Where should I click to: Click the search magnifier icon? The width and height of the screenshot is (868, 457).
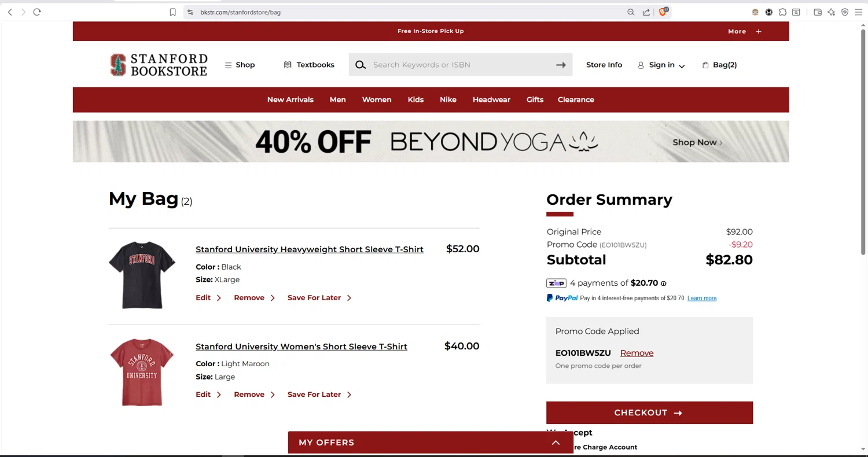[361, 65]
